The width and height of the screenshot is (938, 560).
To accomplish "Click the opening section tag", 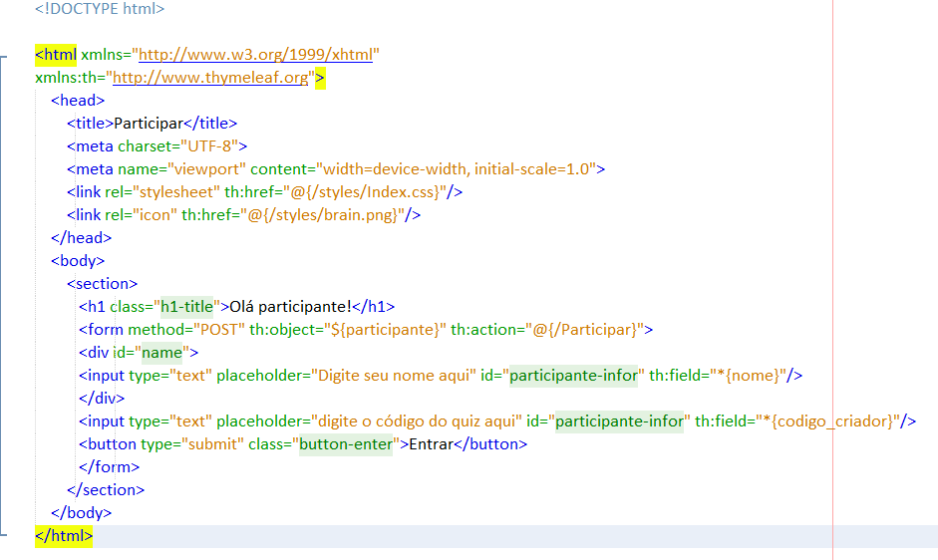I will 103,284.
